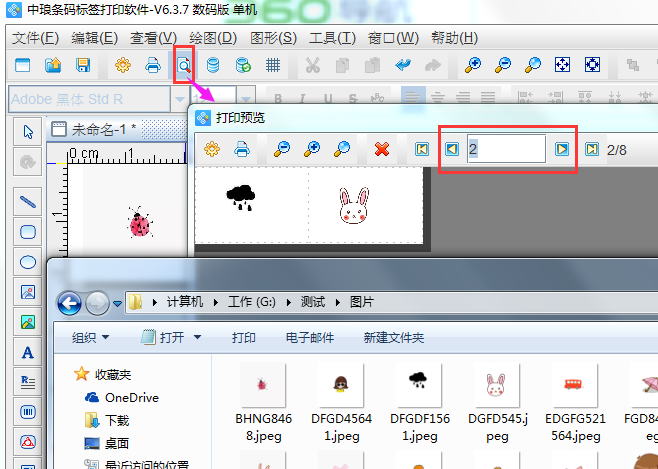Select the Line drawing tool
Viewport: 658px width, 469px height.
click(28, 201)
